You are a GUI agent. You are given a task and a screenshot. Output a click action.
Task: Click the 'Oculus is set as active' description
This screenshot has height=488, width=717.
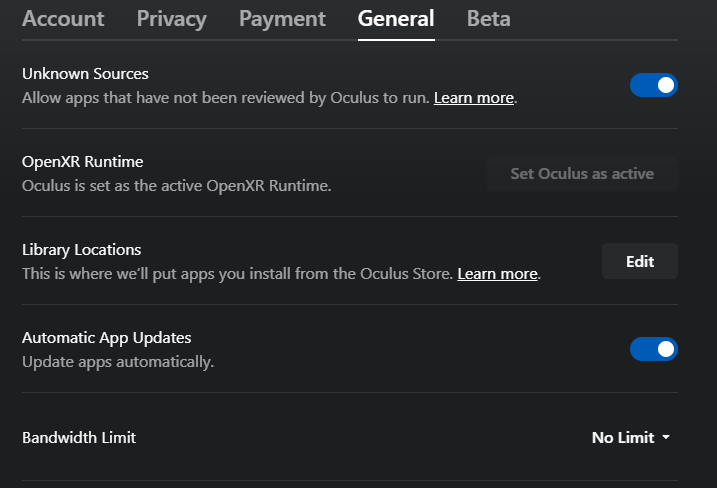tap(177, 186)
